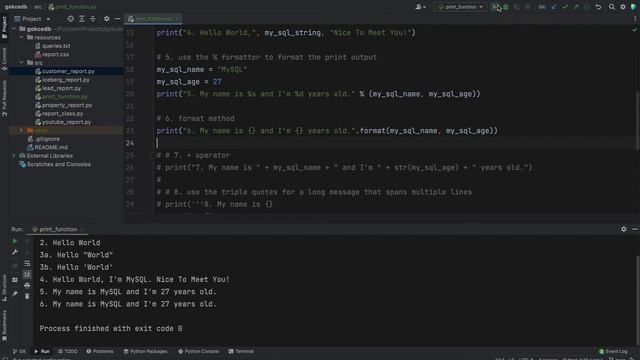Select print_function tab in Run panel
This screenshot has width=640, height=360.
pyautogui.click(x=58, y=229)
